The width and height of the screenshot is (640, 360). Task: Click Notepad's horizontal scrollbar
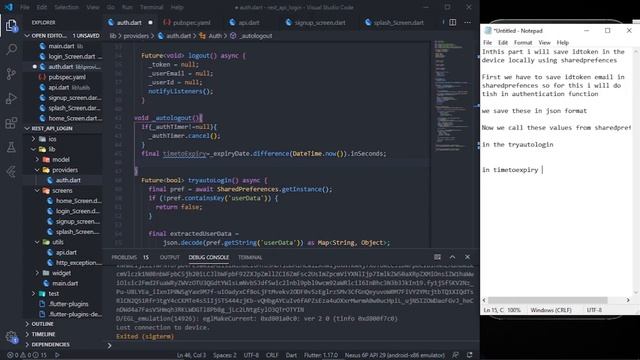(x=548, y=300)
